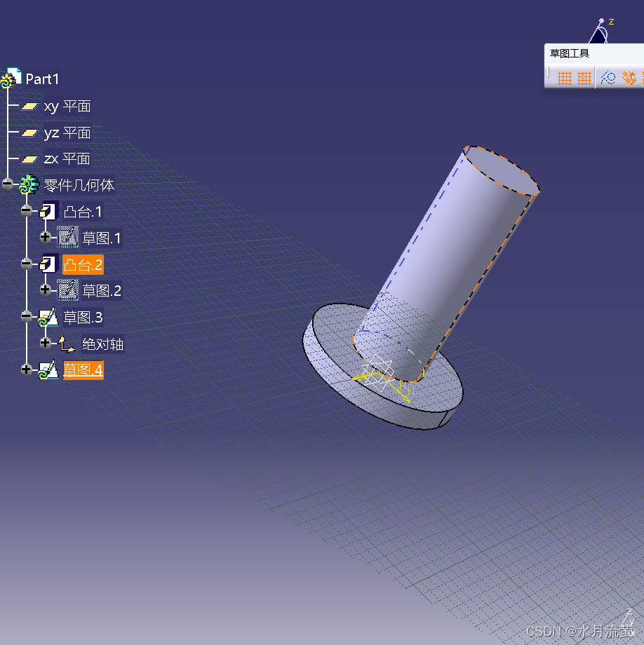Click the yz 平面 plane icon
This screenshot has width=644, height=645.
pyautogui.click(x=29, y=133)
